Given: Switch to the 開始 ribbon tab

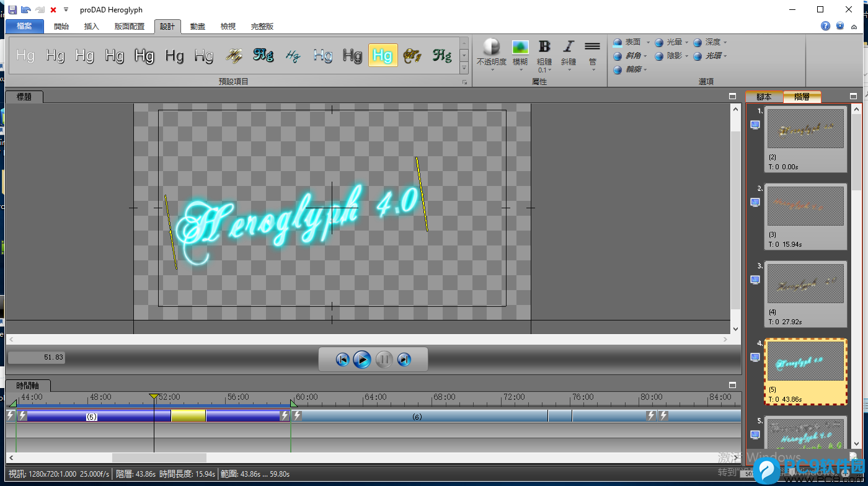Looking at the screenshot, I should click(x=61, y=27).
